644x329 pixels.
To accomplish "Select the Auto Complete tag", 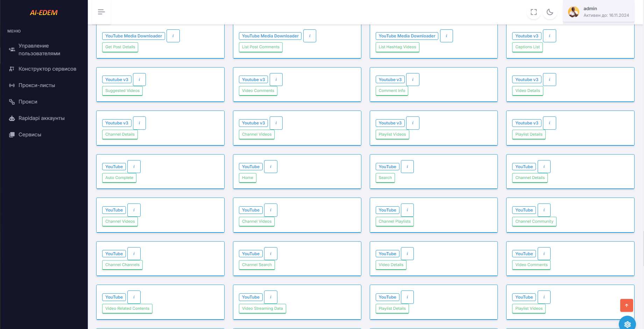I will [119, 178].
